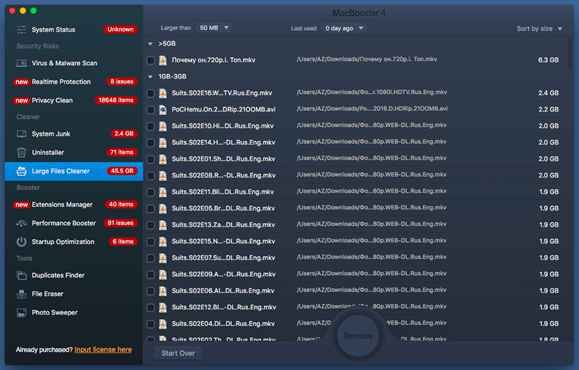Tick the Suits.S02E15 file checkbox

150,241
